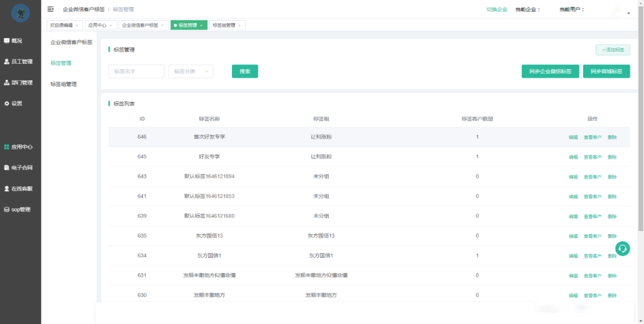Click the 标签名字 input field
This screenshot has height=324, width=644.
tap(136, 71)
